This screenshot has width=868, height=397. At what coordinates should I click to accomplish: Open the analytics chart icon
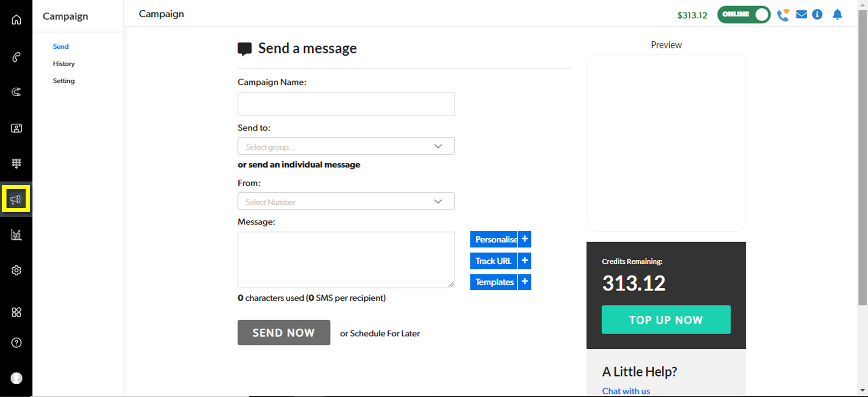[x=16, y=235]
